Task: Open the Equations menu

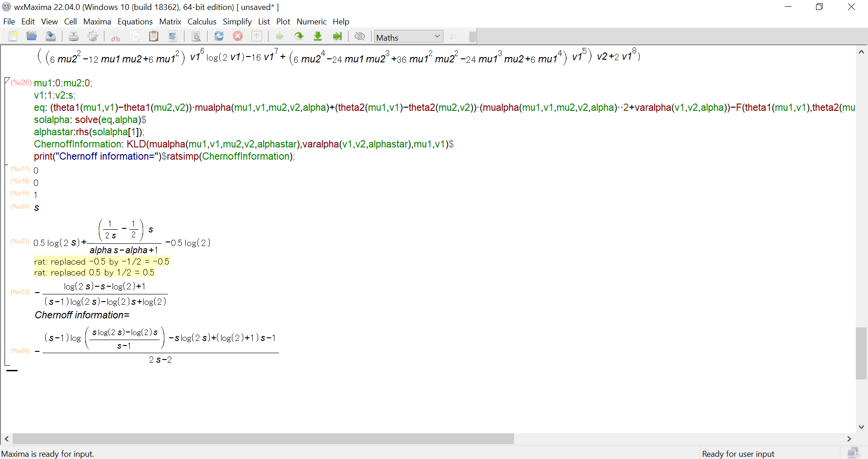Action: [135, 22]
